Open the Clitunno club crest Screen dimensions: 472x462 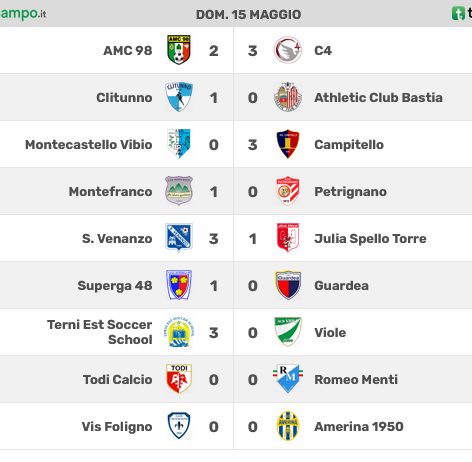point(179,97)
